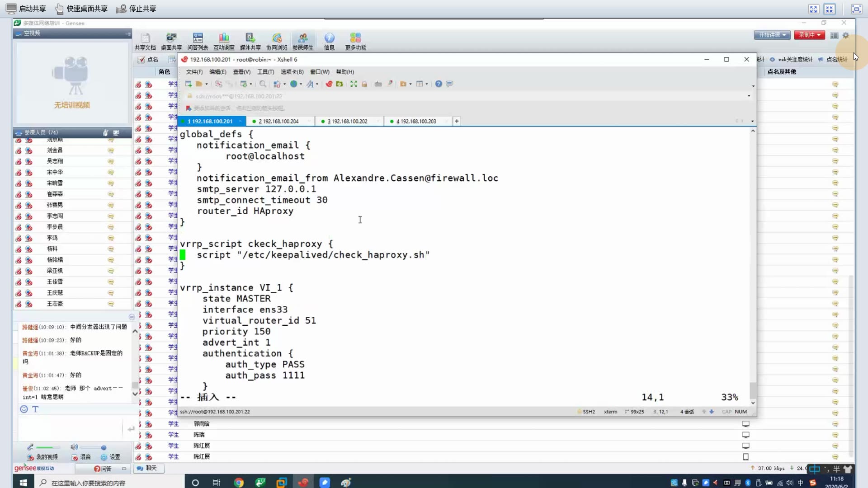Image resolution: width=868 pixels, height=488 pixels.
Task: Open the 帮助(H) menu in Xshell
Action: (x=345, y=72)
